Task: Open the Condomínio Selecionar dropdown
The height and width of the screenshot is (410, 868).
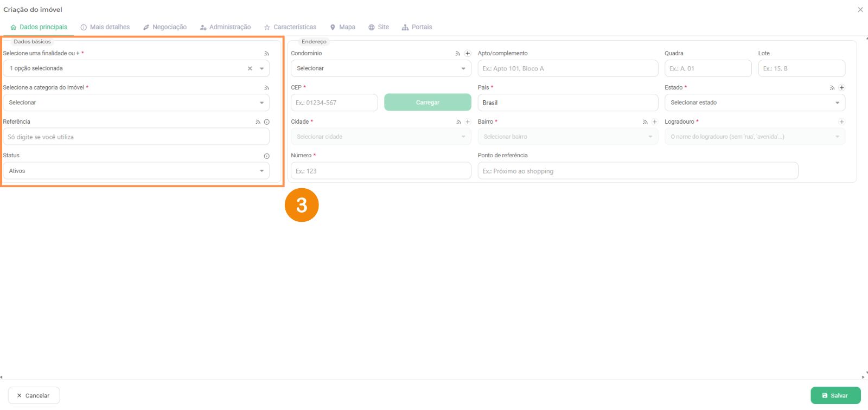Action: 380,68
